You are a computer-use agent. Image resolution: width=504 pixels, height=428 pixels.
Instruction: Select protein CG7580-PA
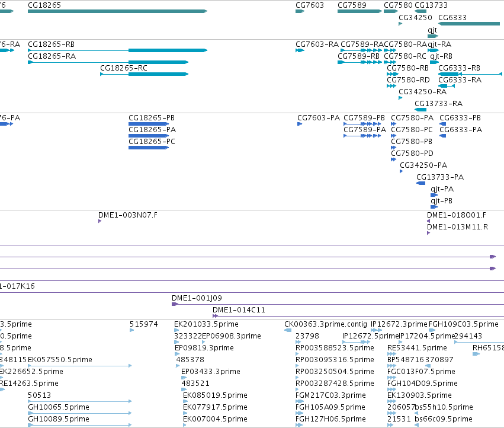tap(393, 124)
